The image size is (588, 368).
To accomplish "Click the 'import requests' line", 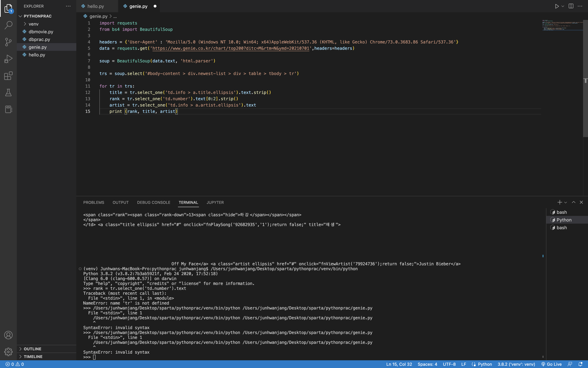I will [x=118, y=23].
